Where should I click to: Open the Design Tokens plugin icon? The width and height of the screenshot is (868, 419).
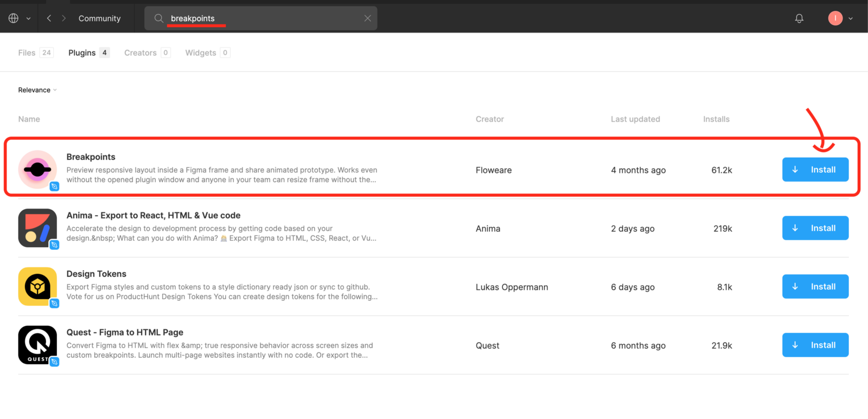point(37,287)
